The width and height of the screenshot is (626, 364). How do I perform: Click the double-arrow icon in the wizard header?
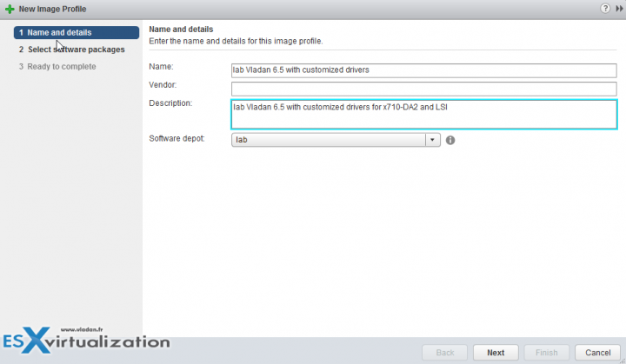pyautogui.click(x=619, y=9)
